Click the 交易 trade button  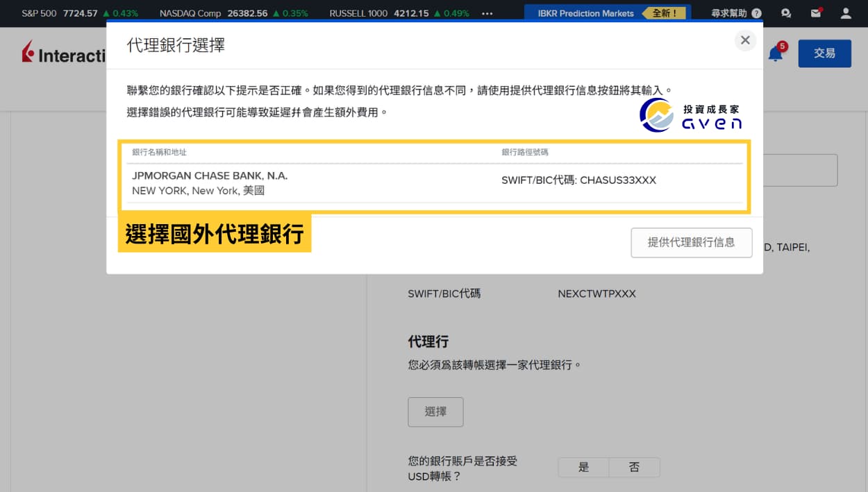[x=824, y=53]
